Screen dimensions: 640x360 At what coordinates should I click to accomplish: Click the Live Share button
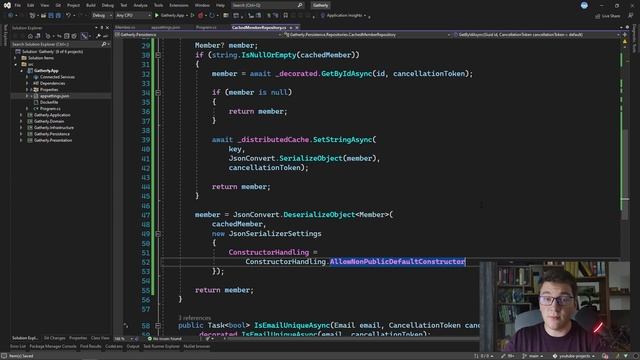click(x=607, y=16)
